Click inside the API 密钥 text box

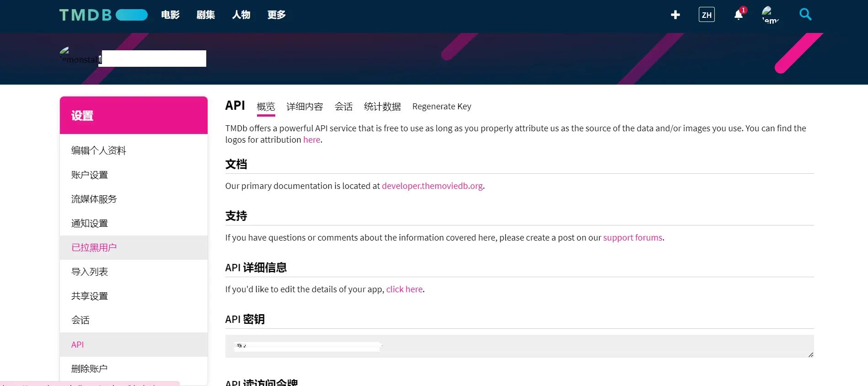coord(520,346)
